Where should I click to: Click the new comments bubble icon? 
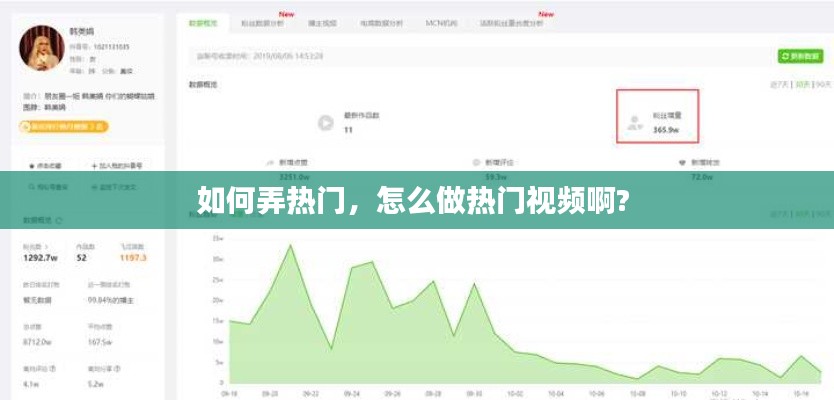[475, 162]
